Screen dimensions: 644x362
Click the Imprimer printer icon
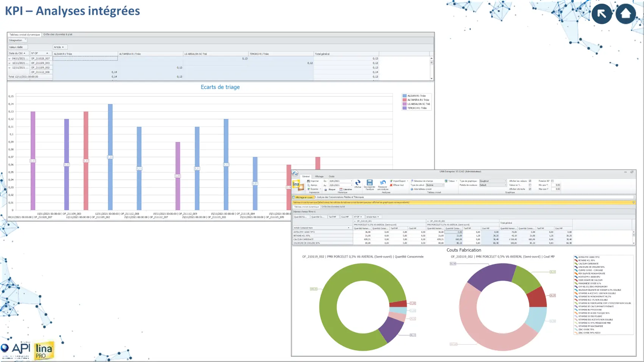click(309, 181)
